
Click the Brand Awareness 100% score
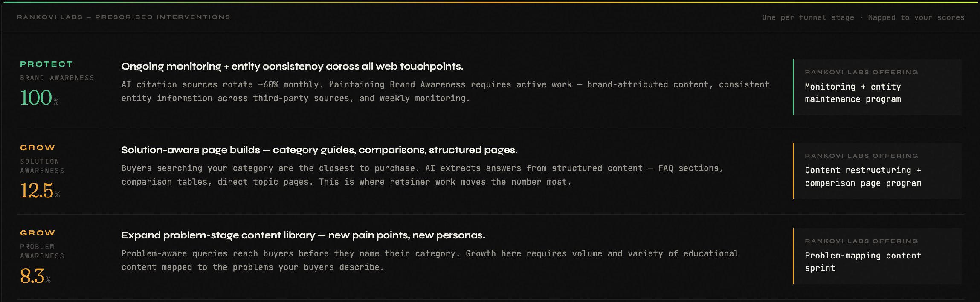(39, 97)
